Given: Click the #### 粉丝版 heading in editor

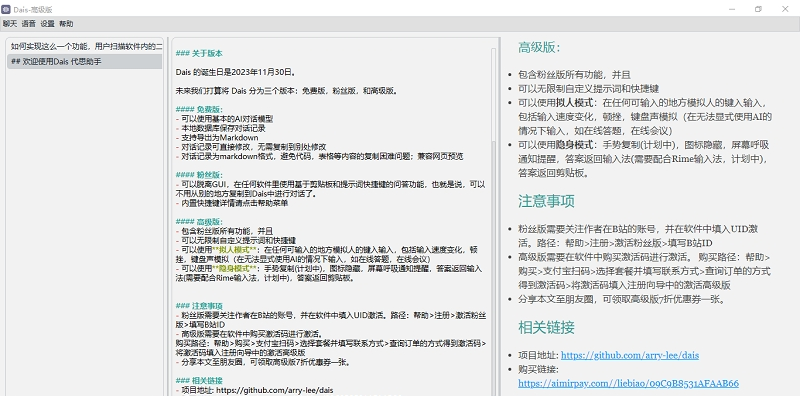Looking at the screenshot, I should [x=199, y=175].
